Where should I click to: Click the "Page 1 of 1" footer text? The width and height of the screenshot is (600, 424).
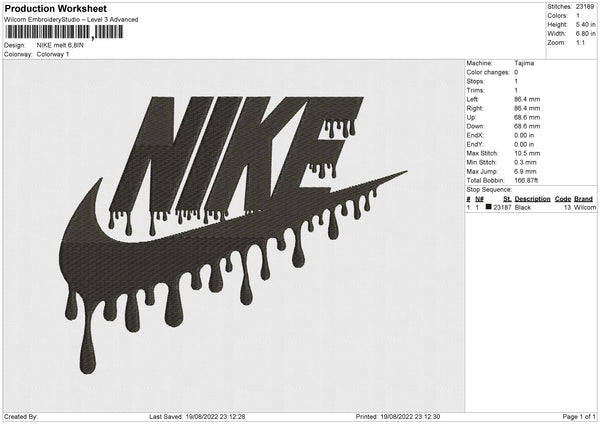pyautogui.click(x=579, y=416)
